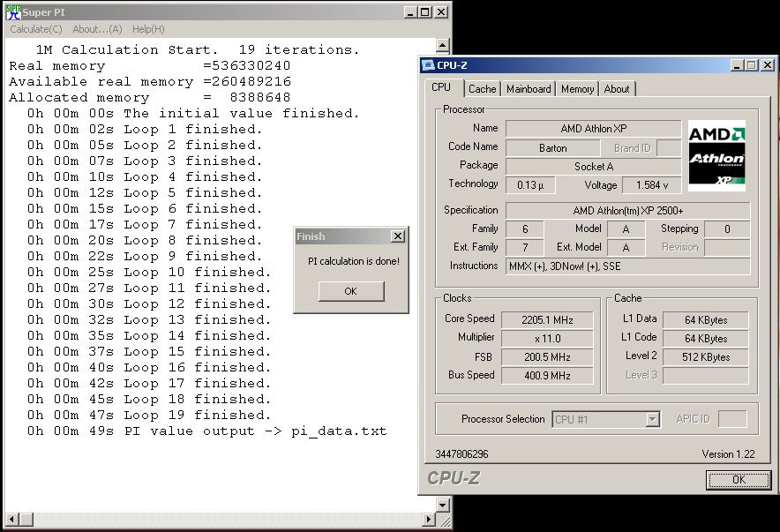Minimize the Super PI window

(x=410, y=12)
